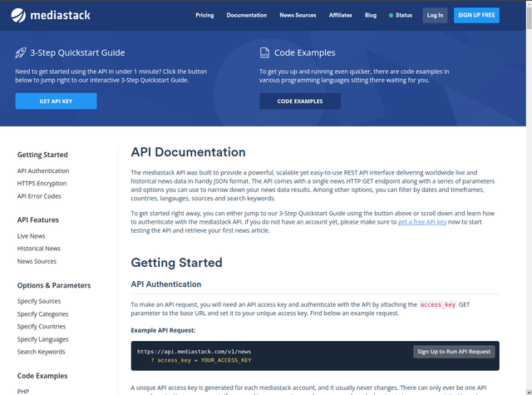Click the Getting Started main heading
Viewport: 532px width, 395px height.
coord(176,263)
